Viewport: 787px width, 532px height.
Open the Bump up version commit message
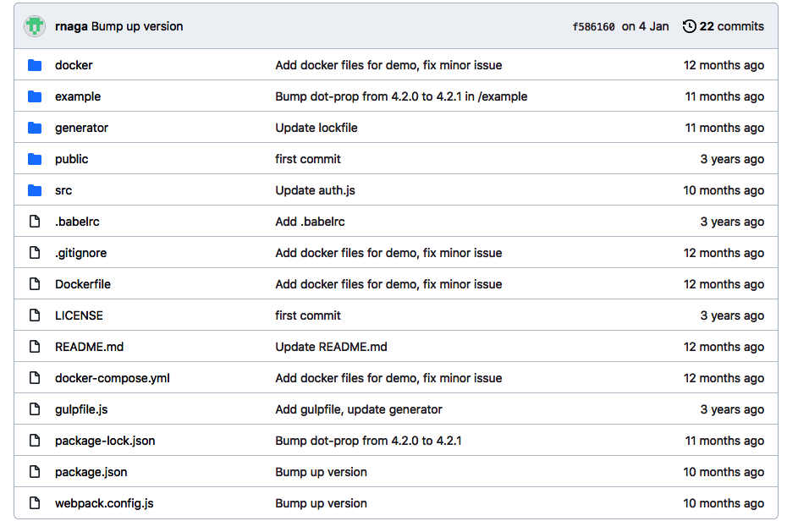click(321, 472)
